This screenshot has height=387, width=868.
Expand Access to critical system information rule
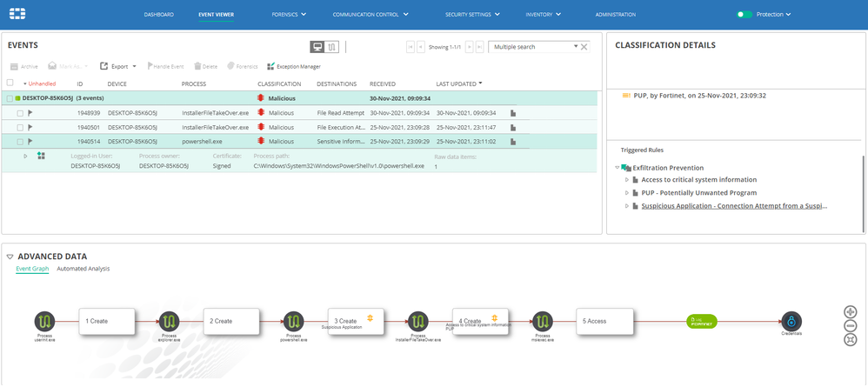coord(626,180)
